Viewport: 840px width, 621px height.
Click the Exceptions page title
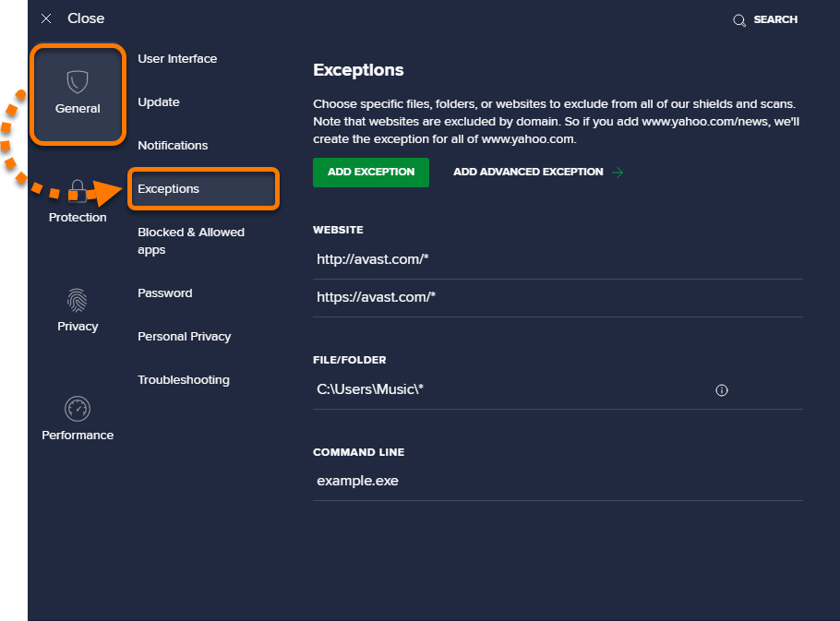click(358, 70)
